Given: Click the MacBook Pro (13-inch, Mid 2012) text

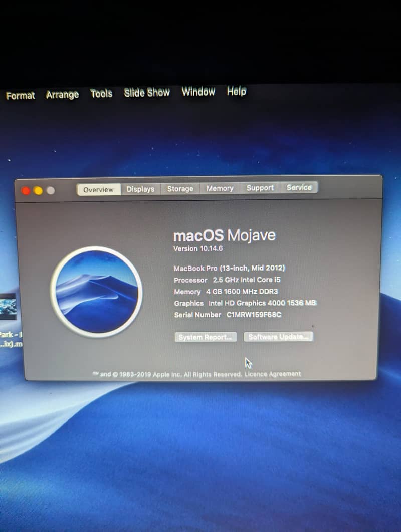Looking at the screenshot, I should click(229, 268).
